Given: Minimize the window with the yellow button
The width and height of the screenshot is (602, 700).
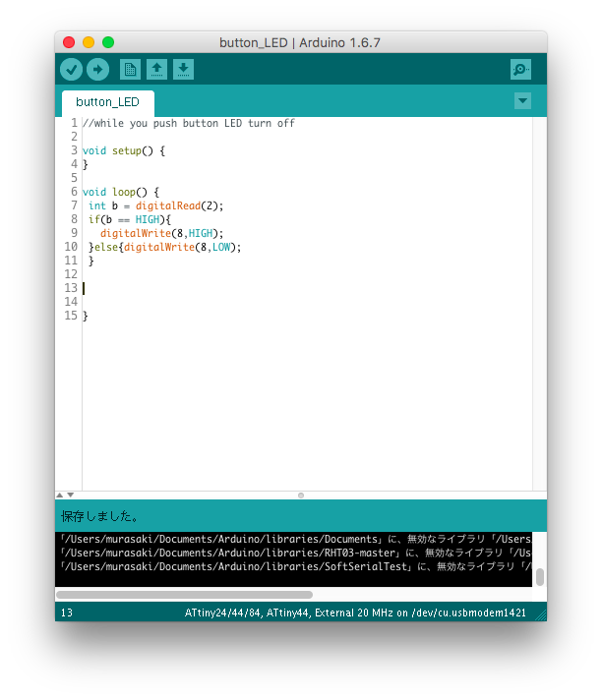Looking at the screenshot, I should point(89,42).
